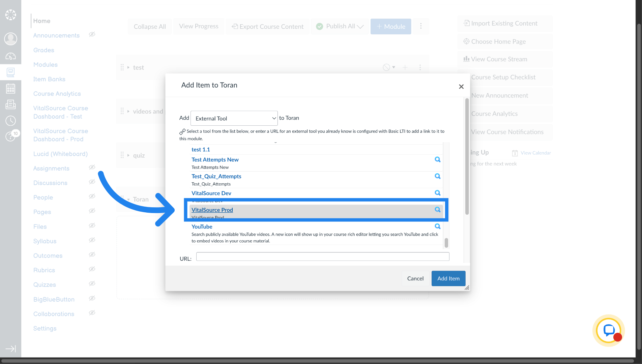Toggle Assignments navigation visibility icon
642x364 pixels.
(x=92, y=168)
